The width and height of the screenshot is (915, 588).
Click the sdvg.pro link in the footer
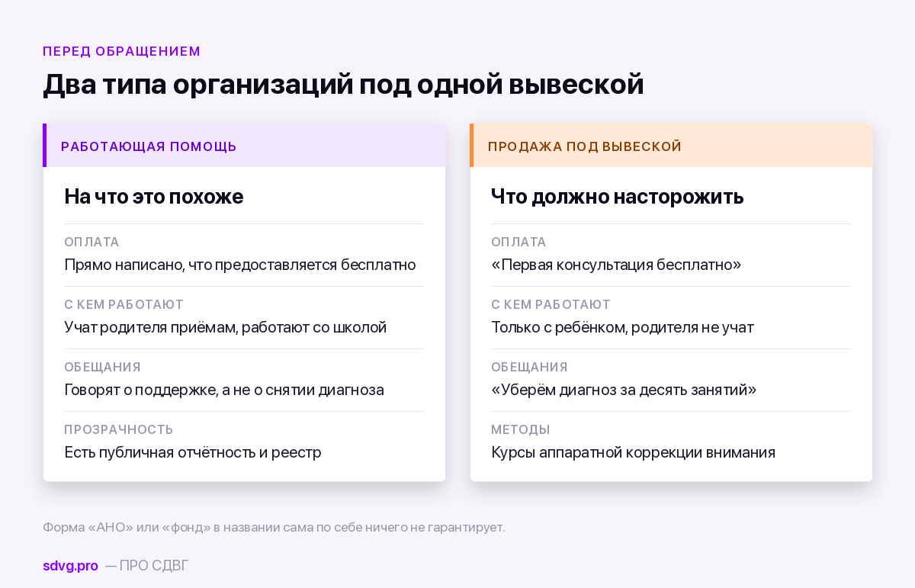(x=70, y=566)
